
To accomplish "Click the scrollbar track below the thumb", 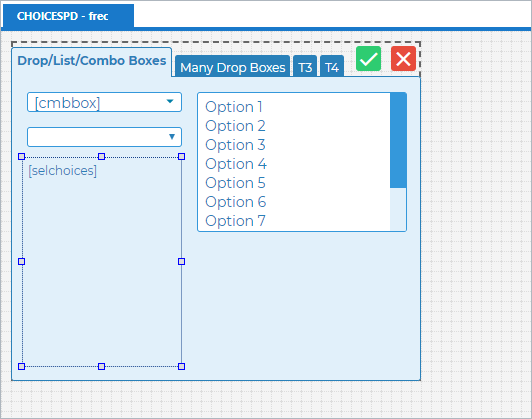I will pyautogui.click(x=398, y=209).
